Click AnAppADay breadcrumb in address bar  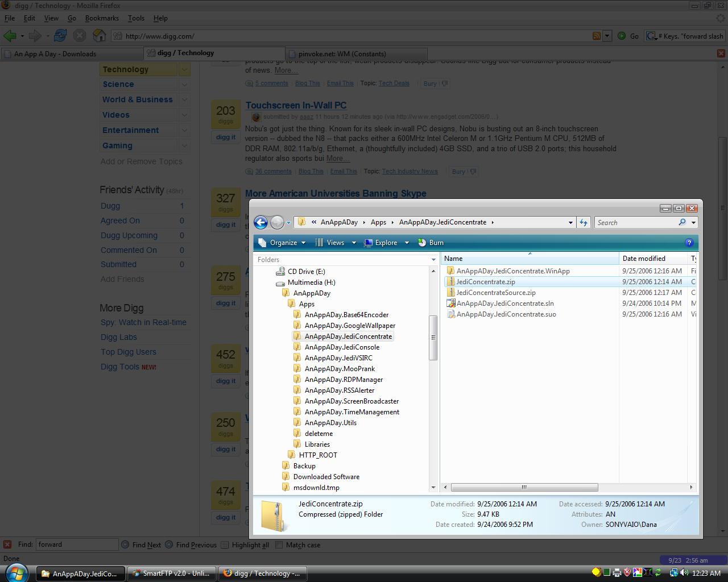[339, 222]
